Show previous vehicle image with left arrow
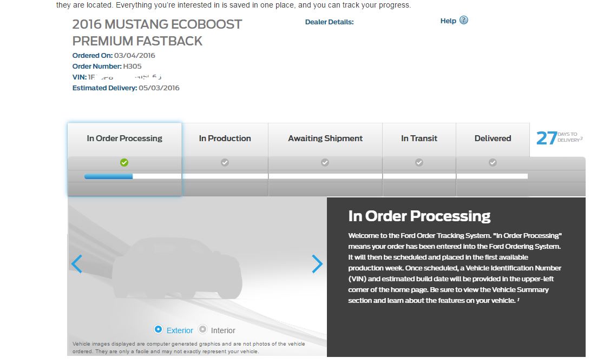The height and width of the screenshot is (364, 597). point(77,263)
